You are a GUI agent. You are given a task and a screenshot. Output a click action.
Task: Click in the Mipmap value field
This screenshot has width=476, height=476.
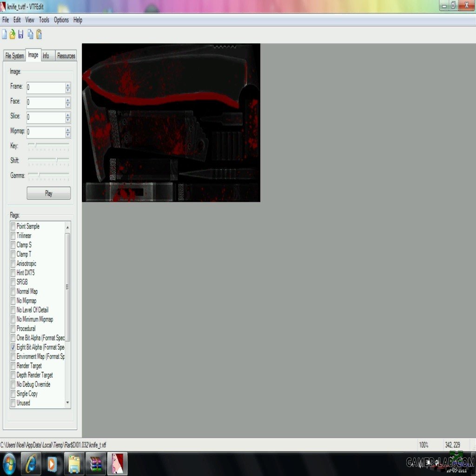tap(46, 132)
